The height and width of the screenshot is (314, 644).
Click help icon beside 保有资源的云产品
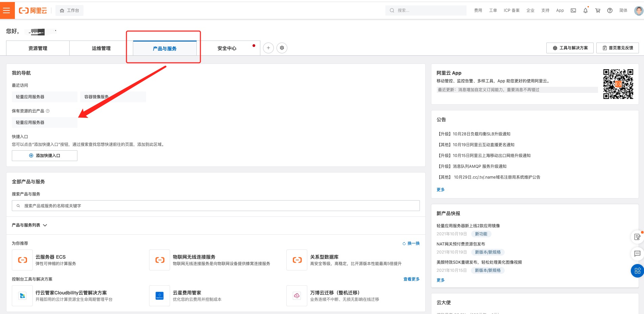coord(48,111)
